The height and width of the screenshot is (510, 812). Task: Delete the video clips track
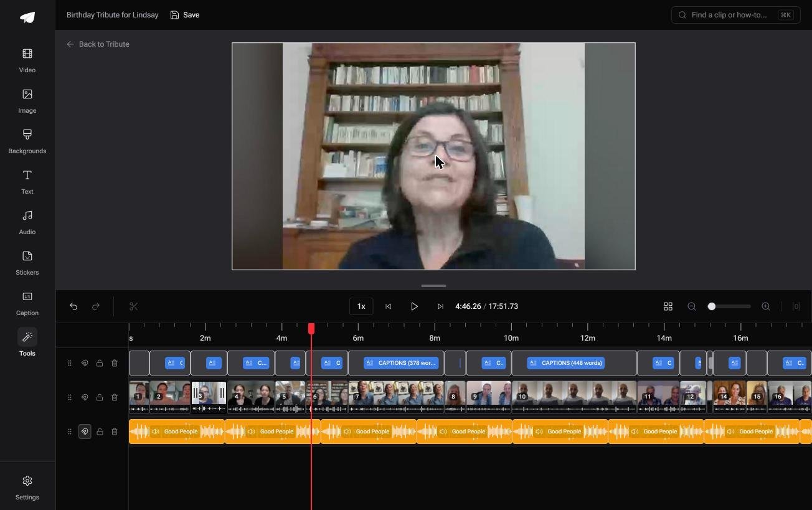point(115,397)
